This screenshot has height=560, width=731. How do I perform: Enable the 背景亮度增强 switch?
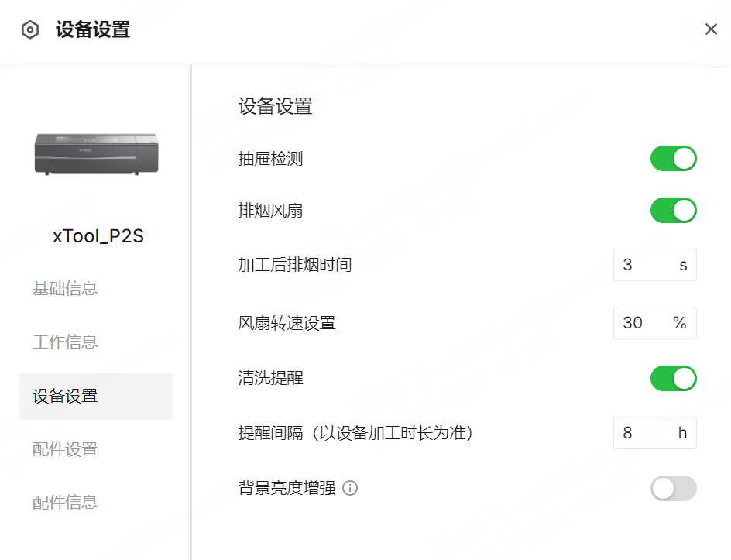(673, 489)
